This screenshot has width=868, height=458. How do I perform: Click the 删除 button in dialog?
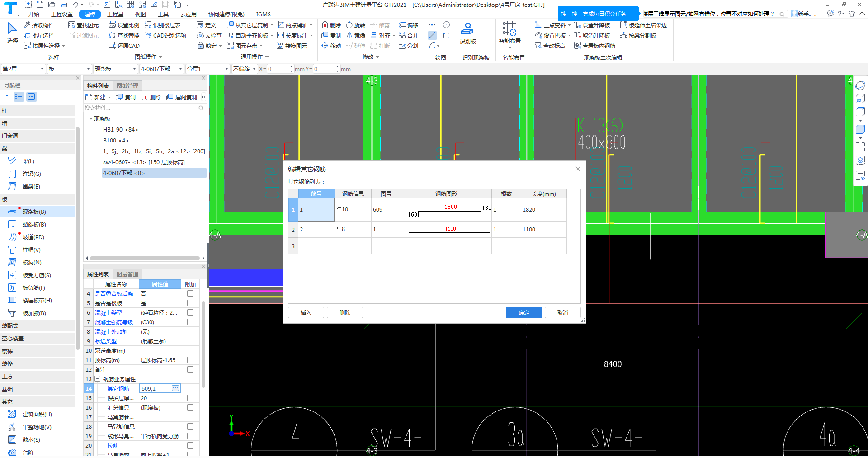tap(345, 312)
